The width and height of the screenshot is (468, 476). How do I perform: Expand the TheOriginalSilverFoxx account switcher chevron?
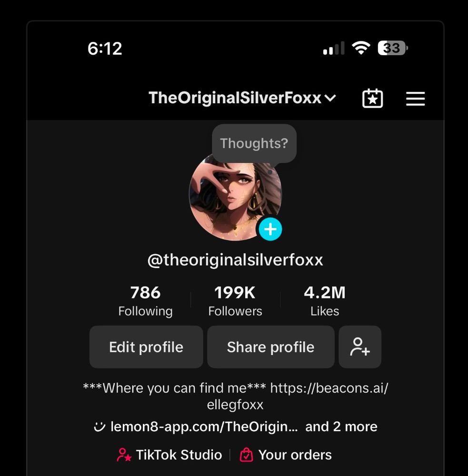coord(330,98)
